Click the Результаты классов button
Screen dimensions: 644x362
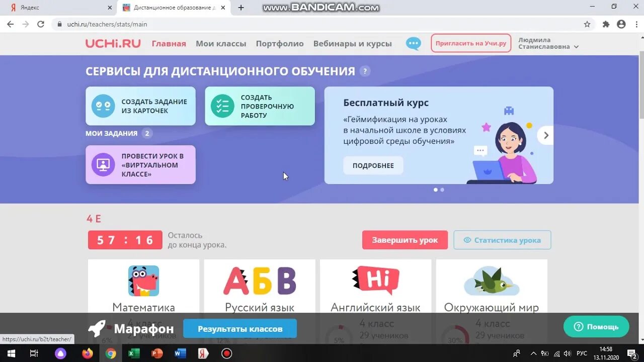coord(240,329)
